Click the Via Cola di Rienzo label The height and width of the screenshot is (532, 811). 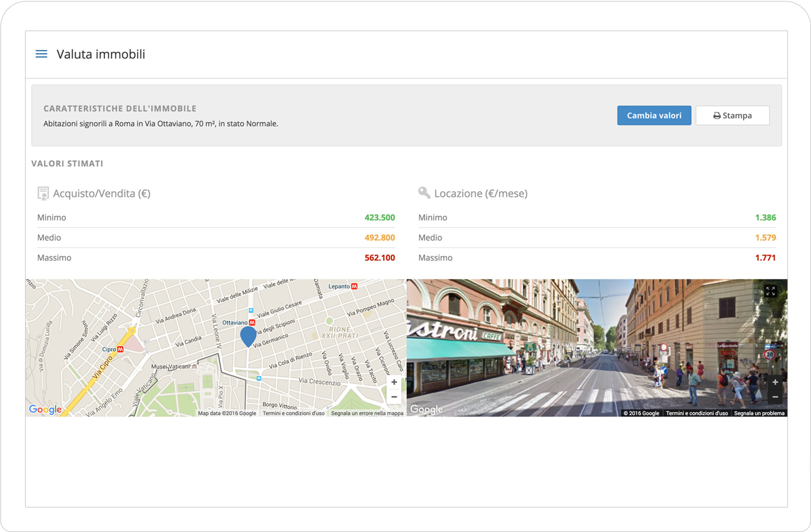[x=291, y=361]
